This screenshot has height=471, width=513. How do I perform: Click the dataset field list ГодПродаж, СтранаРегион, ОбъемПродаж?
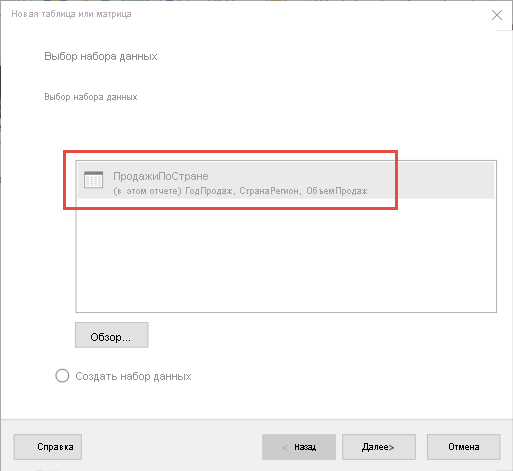click(276, 191)
